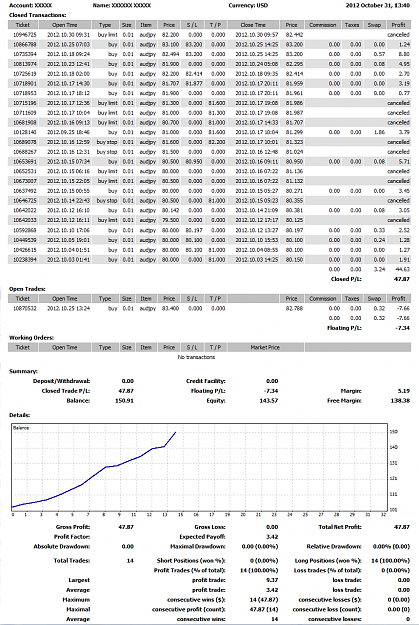
Task: Select the profit value 4.95
Action: tap(404, 64)
